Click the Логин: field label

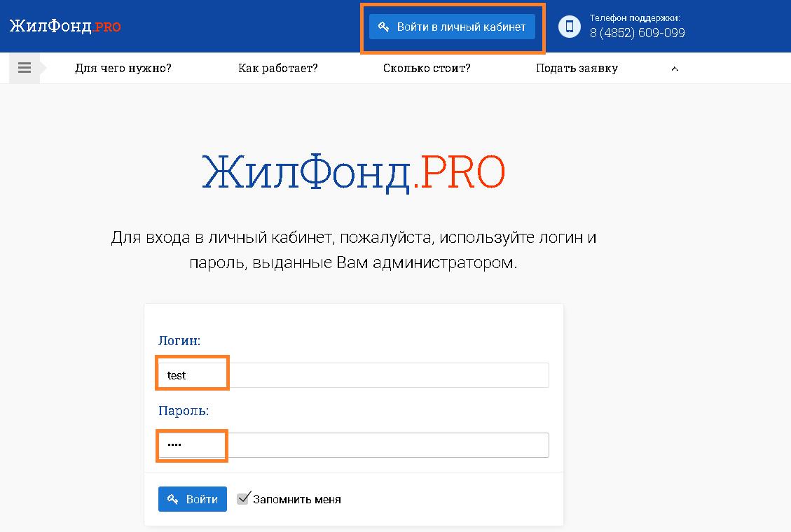tap(179, 341)
